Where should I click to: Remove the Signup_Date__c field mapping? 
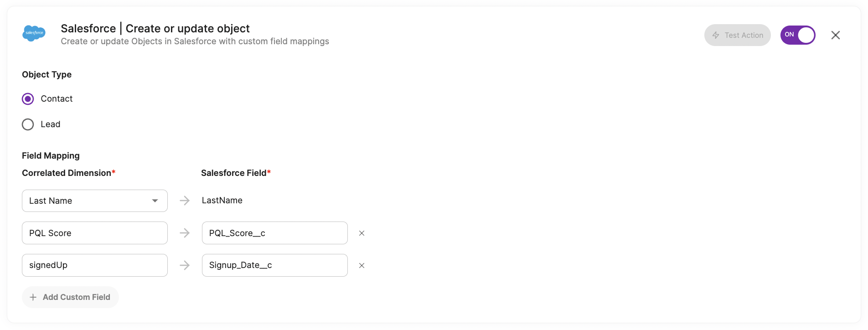point(362,265)
